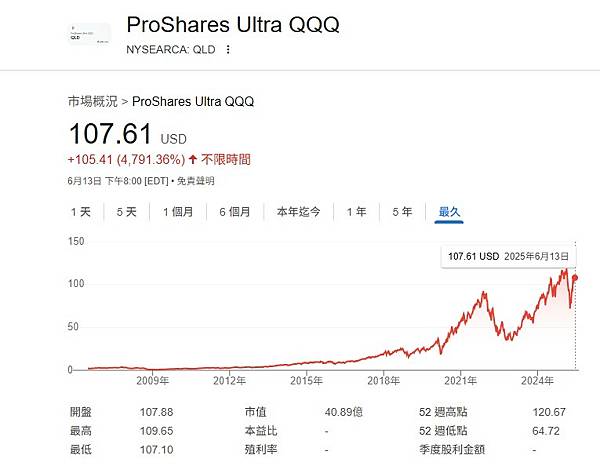The image size is (600, 466).
Task: View the 5年 chart range
Action: 402,212
